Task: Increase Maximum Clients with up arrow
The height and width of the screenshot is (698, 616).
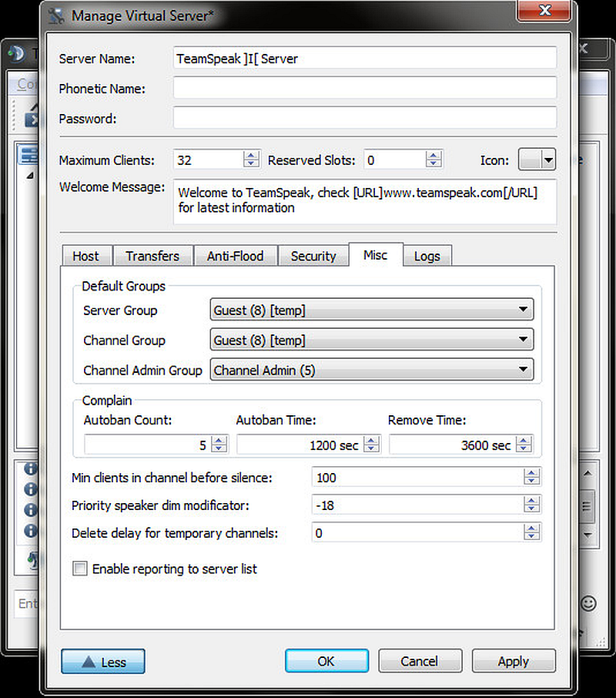Action: point(251,155)
